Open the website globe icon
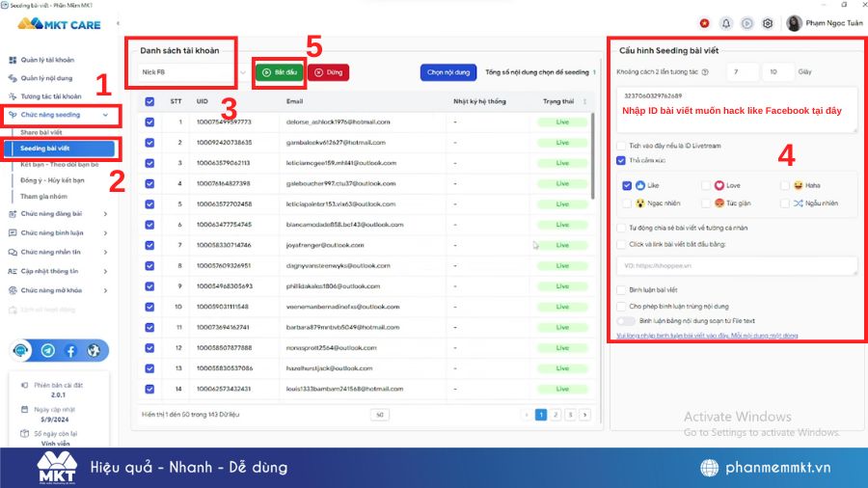This screenshot has height=488, width=868. [x=94, y=351]
